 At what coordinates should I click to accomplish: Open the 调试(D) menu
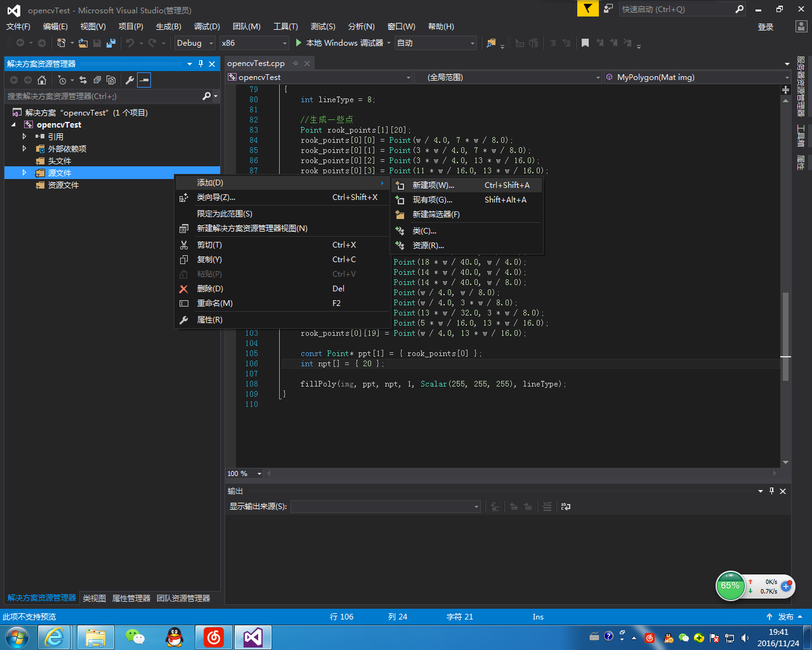[207, 27]
